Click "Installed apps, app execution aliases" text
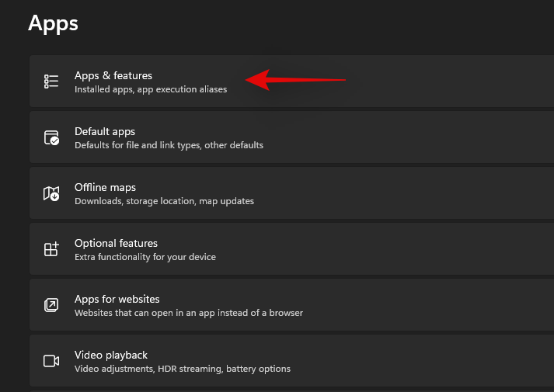 pyautogui.click(x=151, y=90)
